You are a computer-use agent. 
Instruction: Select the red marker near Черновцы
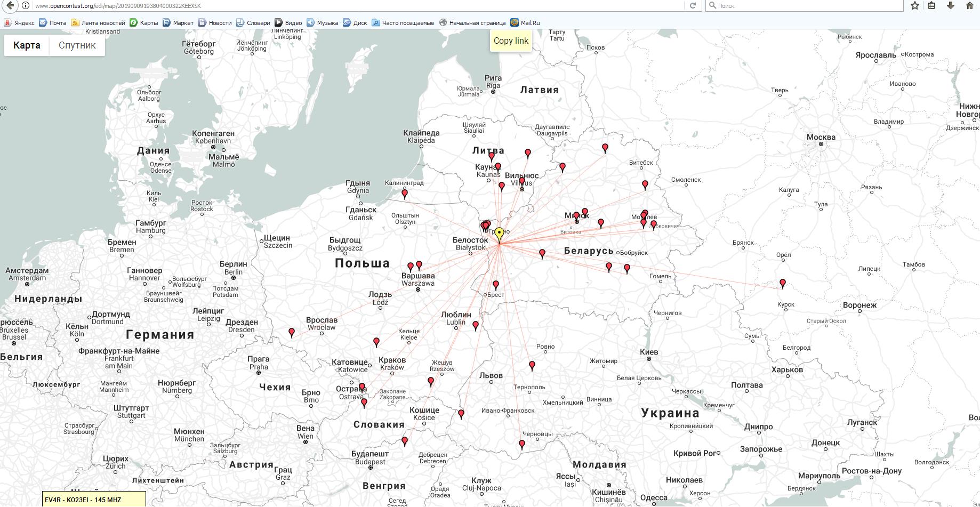coord(521,444)
